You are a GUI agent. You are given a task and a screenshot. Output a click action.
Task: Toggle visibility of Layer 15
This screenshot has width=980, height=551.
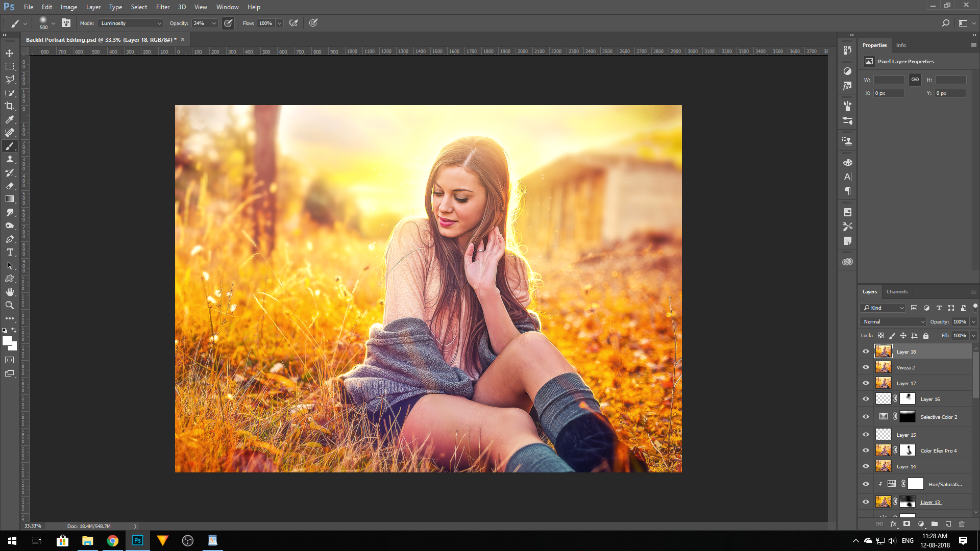tap(866, 435)
